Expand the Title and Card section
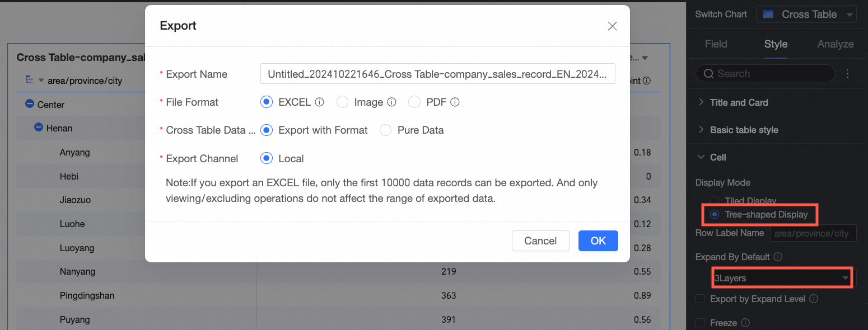This screenshot has height=330, width=868. tap(739, 102)
